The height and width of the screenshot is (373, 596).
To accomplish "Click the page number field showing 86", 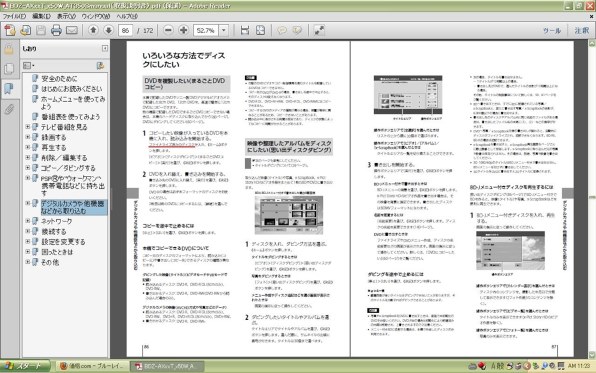I will point(125,30).
